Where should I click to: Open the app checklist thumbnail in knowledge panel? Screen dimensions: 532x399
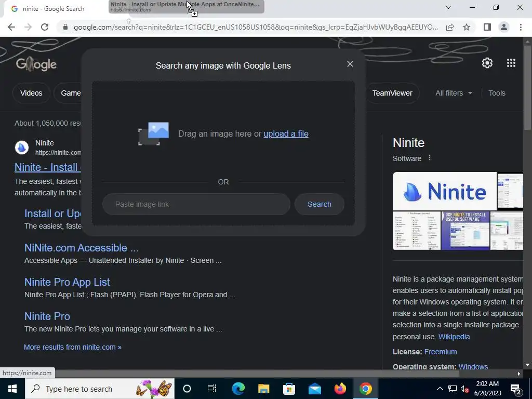tap(417, 231)
